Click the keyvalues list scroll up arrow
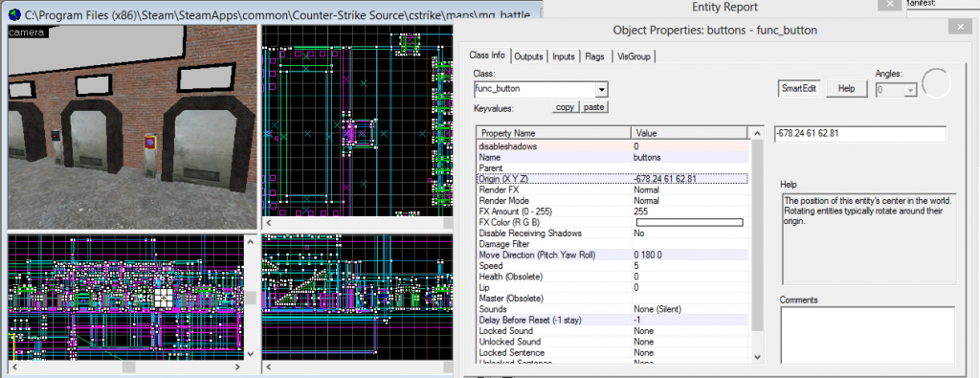Viewport: 980px width, 378px height. (x=757, y=134)
